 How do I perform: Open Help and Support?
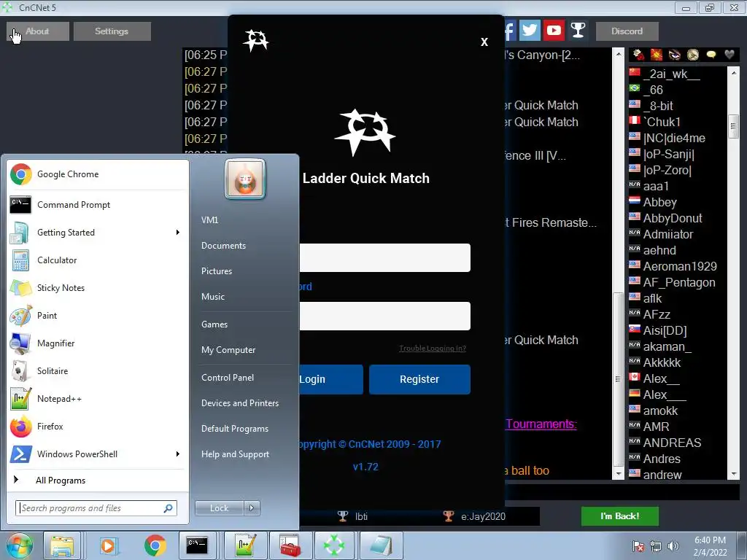click(236, 454)
